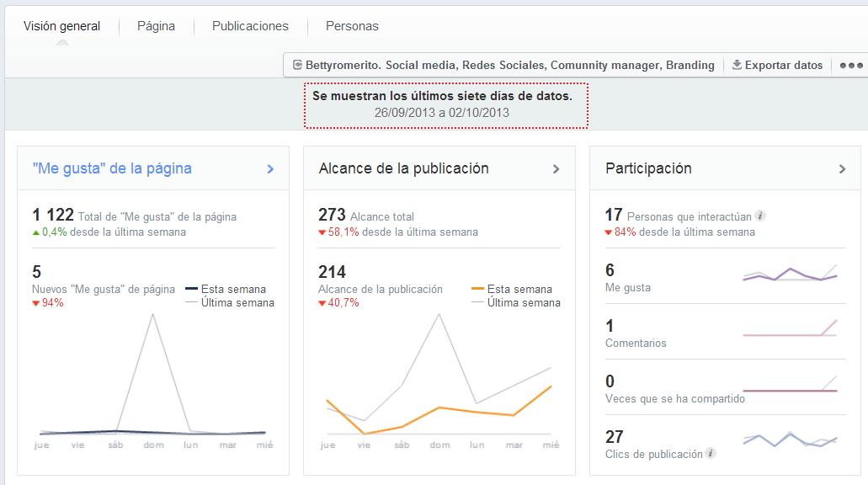The image size is (868, 485).
Task: Click gray Última semana legend line in reach chart
Action: click(477, 302)
